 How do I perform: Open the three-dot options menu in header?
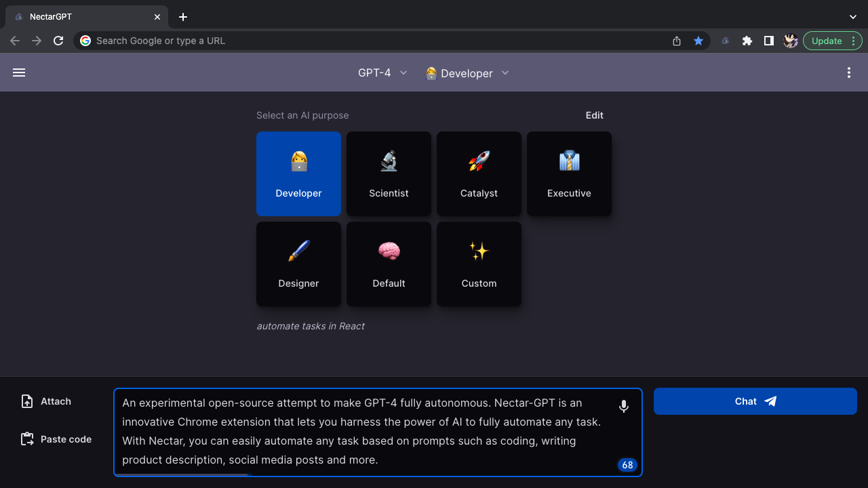(x=849, y=73)
